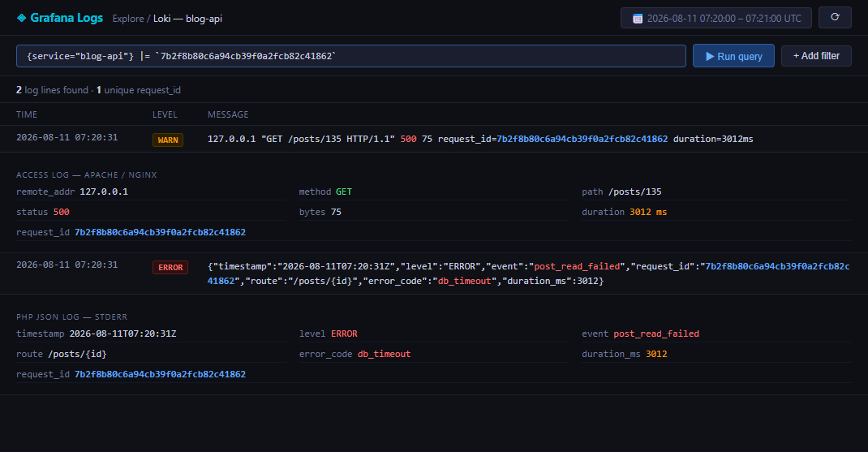Click the level value ERROR in details
This screenshot has height=452, width=868.
click(x=344, y=334)
